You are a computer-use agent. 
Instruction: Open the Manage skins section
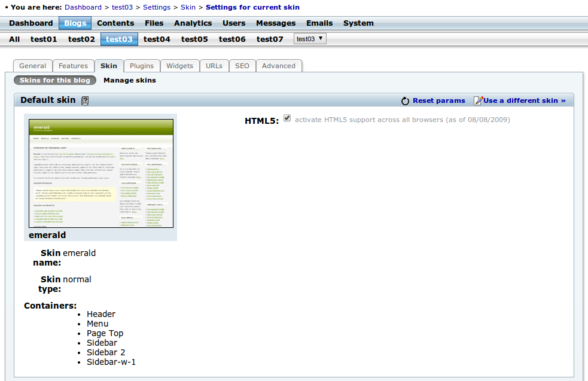(130, 80)
